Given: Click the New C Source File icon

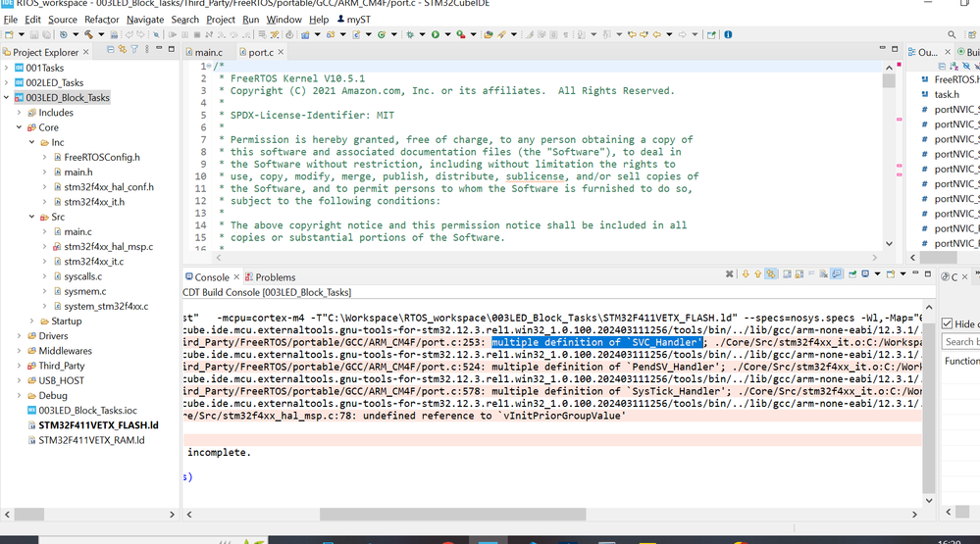Looking at the screenshot, I should pos(356,34).
